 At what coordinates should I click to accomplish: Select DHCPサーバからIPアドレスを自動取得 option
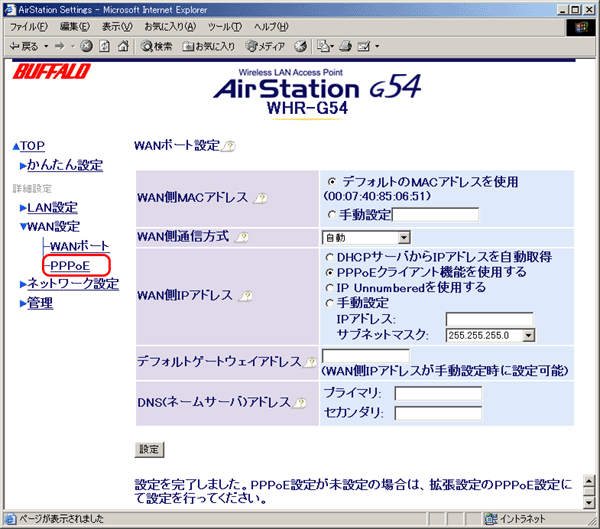coord(329,256)
